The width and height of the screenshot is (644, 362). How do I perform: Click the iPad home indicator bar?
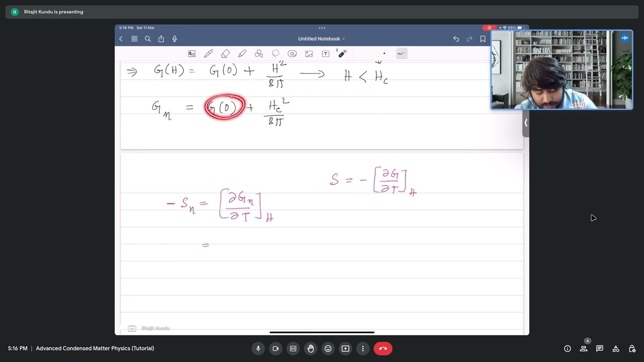(322, 332)
